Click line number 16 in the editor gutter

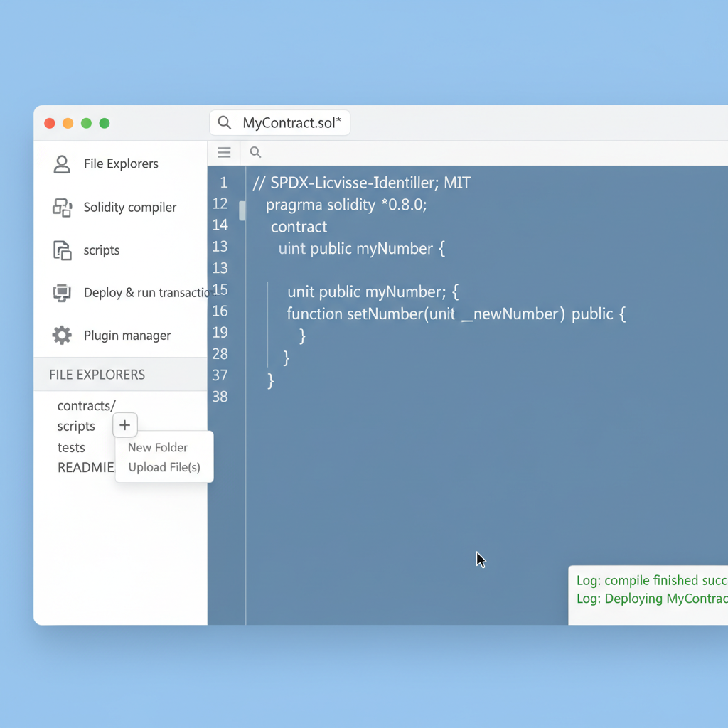(220, 311)
